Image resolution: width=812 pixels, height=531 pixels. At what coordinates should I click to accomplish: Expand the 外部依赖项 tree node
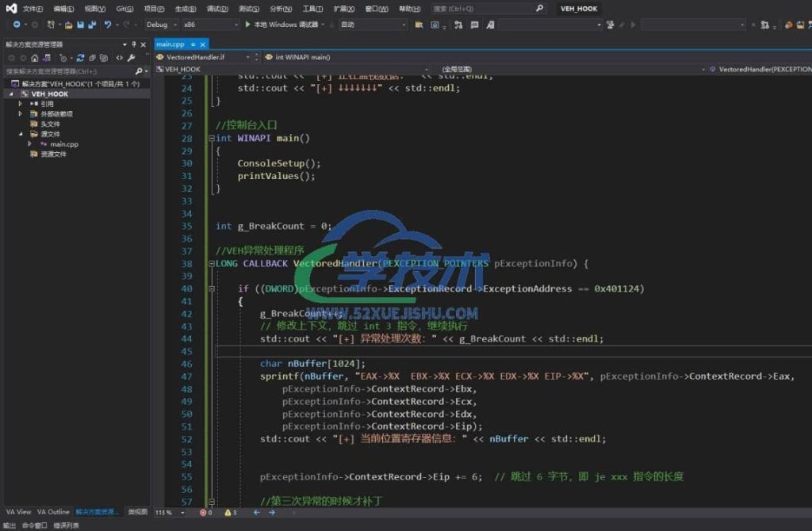click(21, 114)
